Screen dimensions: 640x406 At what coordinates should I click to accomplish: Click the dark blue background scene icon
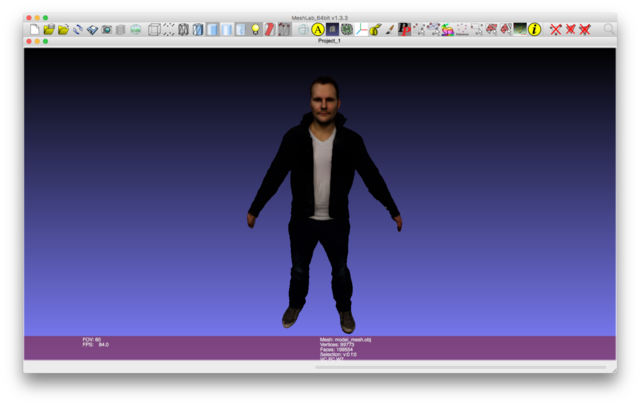332,29
